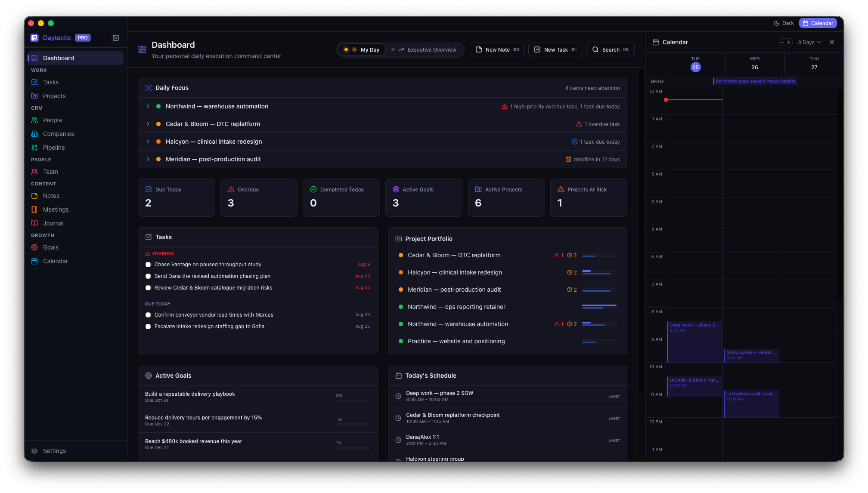
Task: Click the Northwind ops reporting retainer progress bar
Action: (599, 307)
